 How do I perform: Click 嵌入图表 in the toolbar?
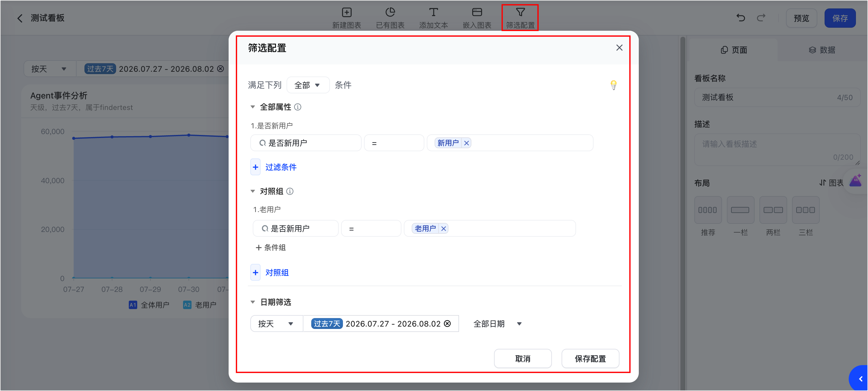coord(477,18)
